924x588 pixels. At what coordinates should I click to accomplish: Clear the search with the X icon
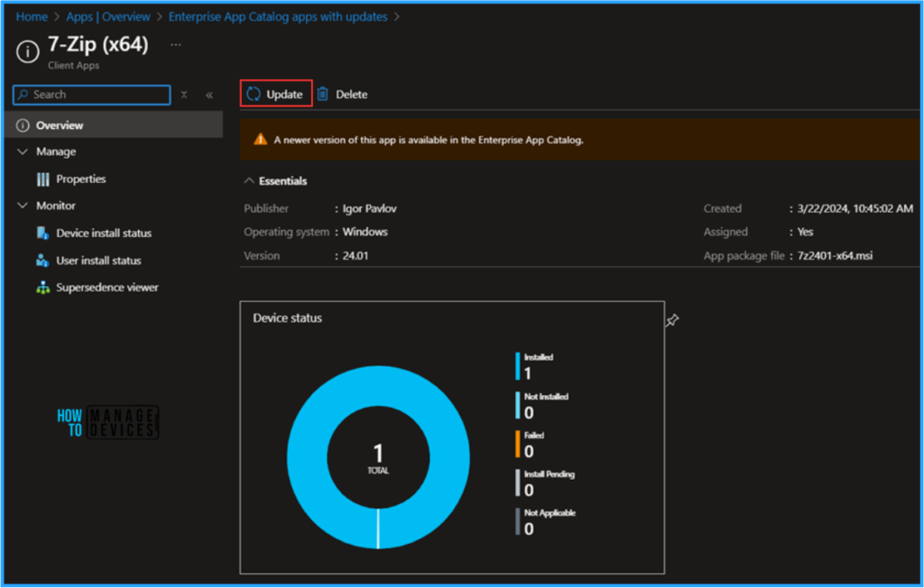184,95
